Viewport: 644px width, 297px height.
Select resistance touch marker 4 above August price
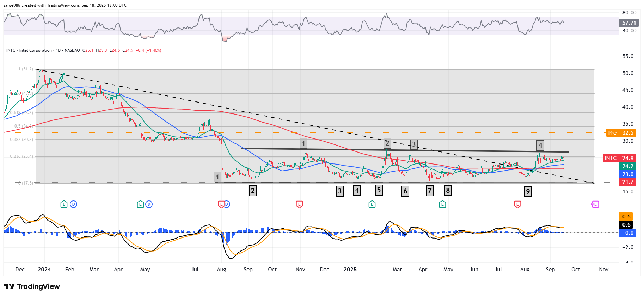click(540, 145)
